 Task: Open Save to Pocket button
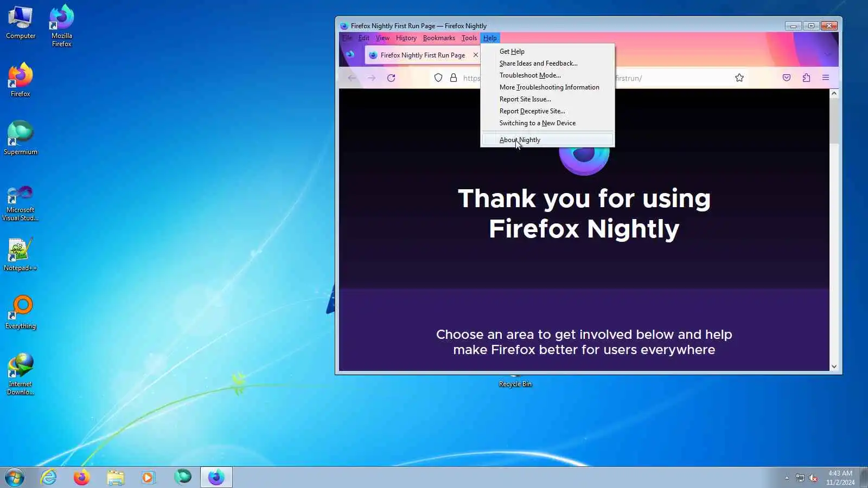pos(787,78)
